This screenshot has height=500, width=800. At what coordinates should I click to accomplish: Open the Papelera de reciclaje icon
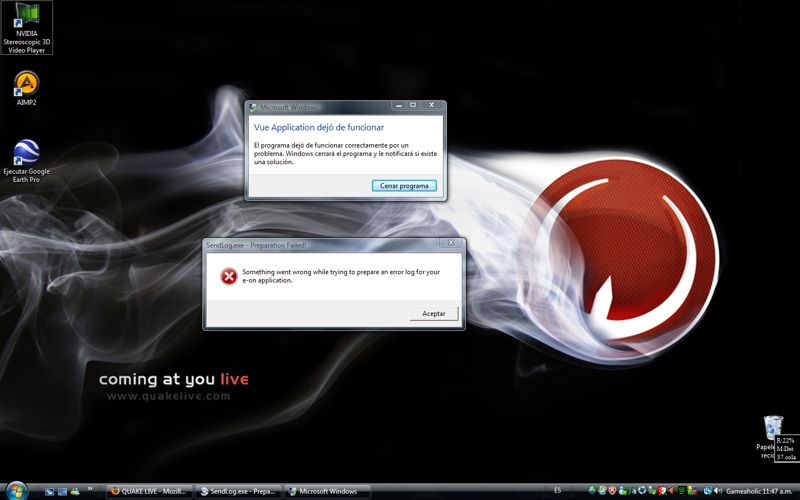click(772, 437)
